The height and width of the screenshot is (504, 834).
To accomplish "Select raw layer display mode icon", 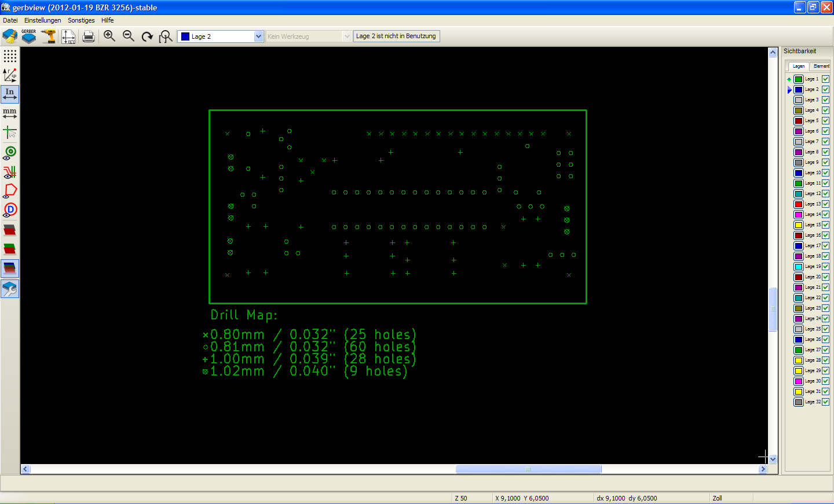I will (10, 230).
